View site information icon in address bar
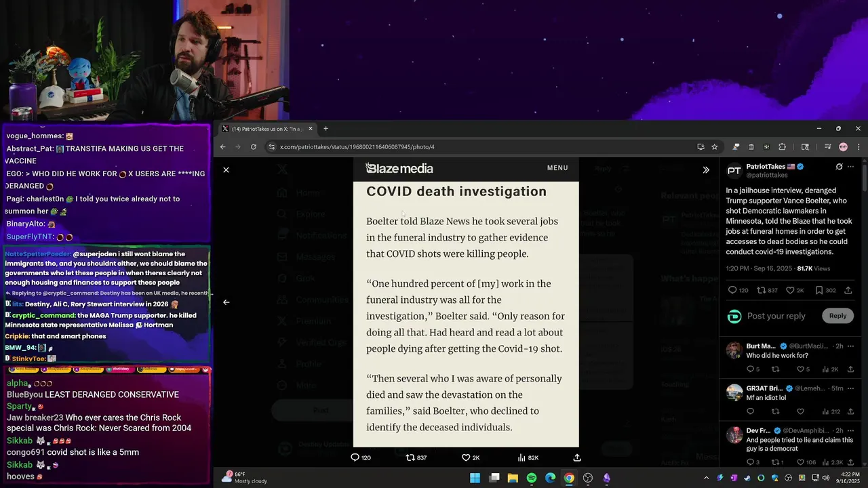868x488 pixels. (x=271, y=147)
